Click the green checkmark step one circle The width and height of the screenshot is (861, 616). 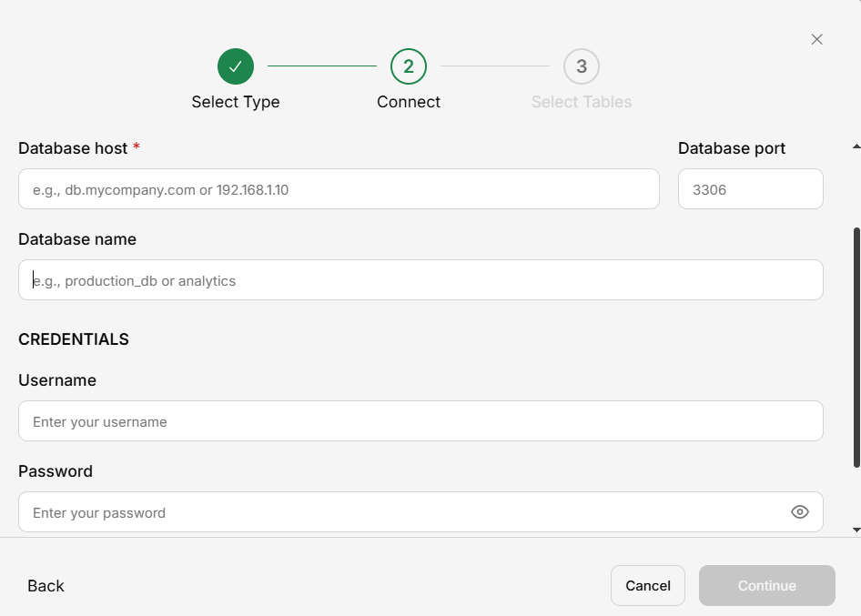(236, 66)
